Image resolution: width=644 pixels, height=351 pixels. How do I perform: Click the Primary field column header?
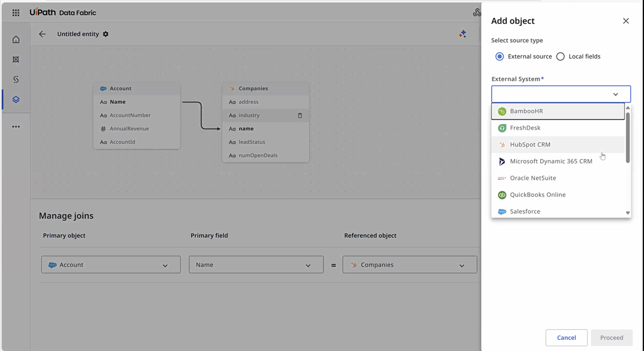pyautogui.click(x=209, y=236)
